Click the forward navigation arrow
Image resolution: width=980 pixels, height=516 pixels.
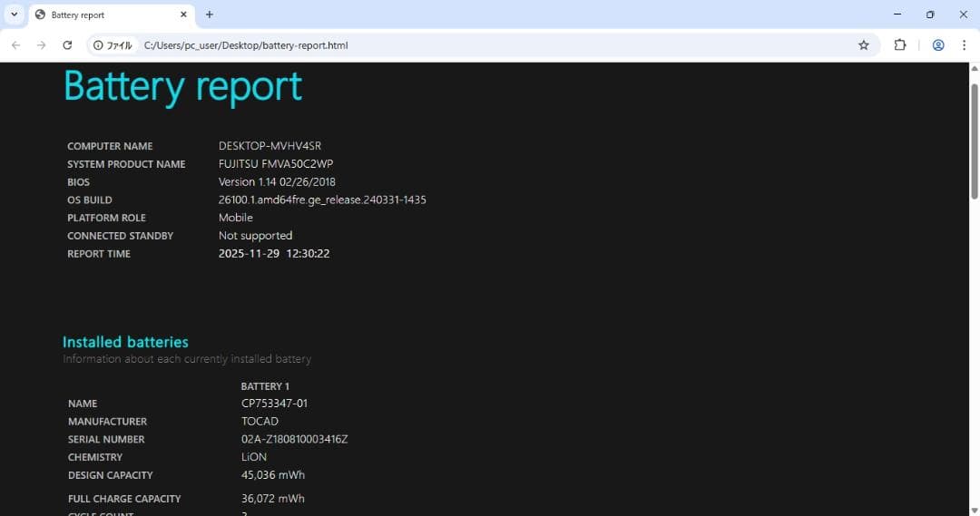coord(41,45)
